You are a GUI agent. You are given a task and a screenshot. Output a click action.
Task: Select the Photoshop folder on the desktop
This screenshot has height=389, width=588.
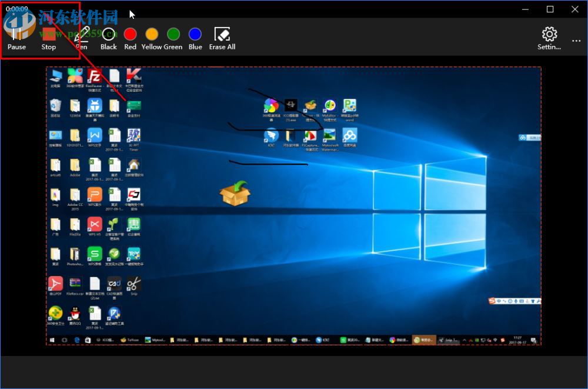click(75, 257)
